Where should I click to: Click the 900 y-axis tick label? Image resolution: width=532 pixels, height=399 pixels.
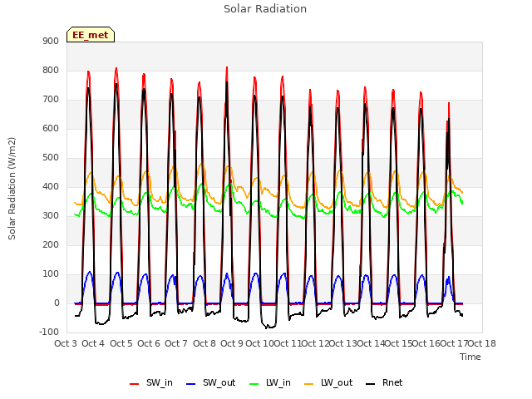tap(51, 41)
